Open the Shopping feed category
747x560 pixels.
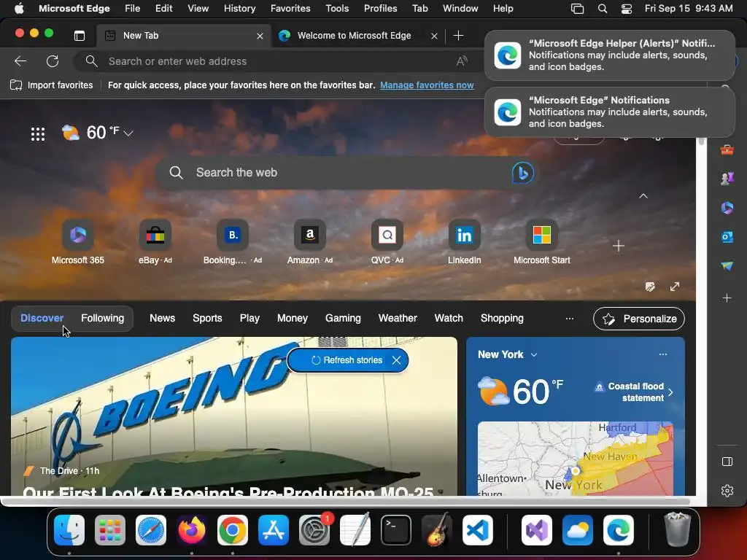tap(502, 318)
